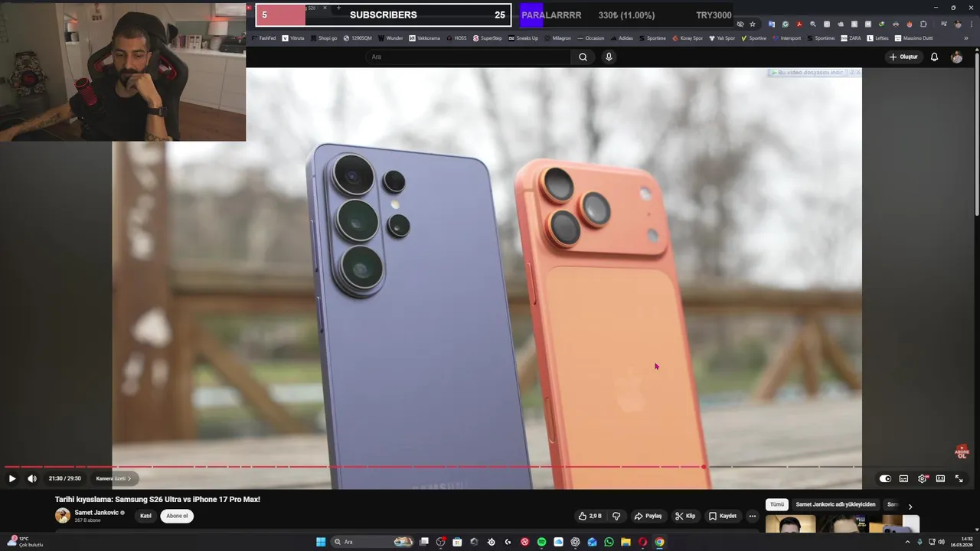Mute the video with the speaker icon

32,478
